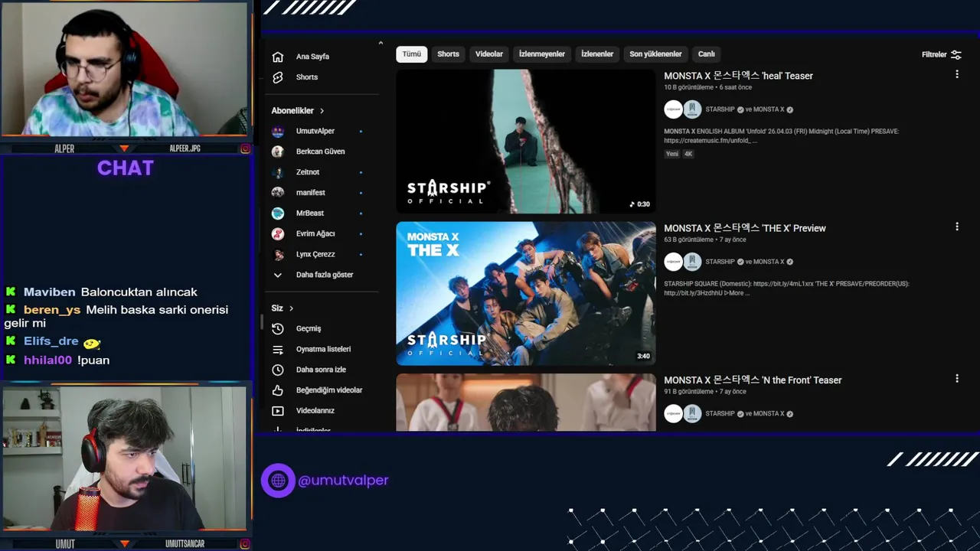Click Elifs_dre username in chat
Viewport: 980px width, 551px height.
(x=51, y=341)
